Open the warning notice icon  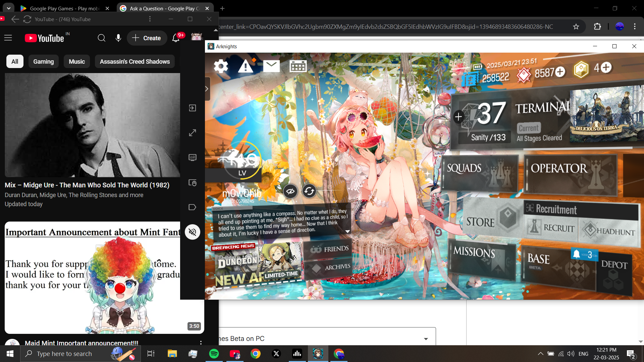tap(246, 66)
